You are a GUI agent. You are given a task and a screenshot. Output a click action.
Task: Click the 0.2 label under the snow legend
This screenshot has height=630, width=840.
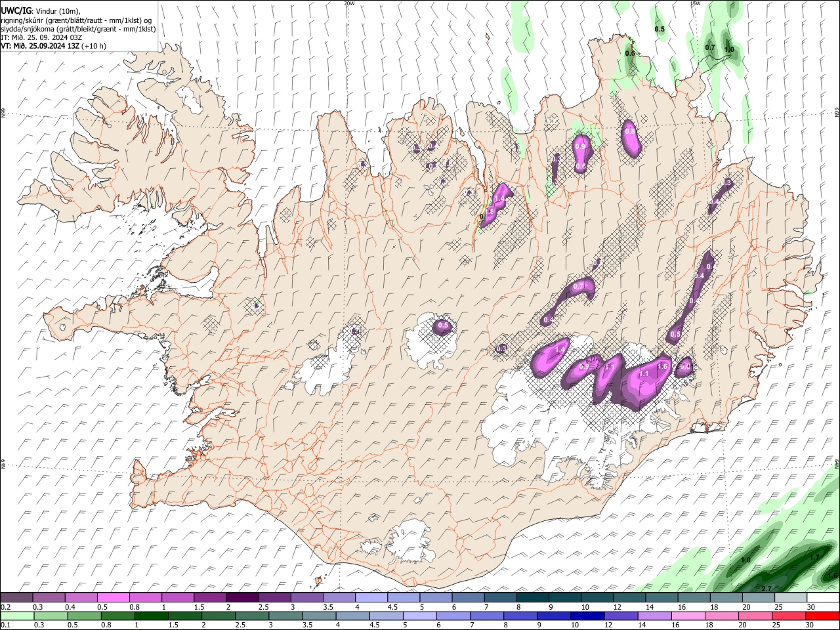click(x=5, y=607)
